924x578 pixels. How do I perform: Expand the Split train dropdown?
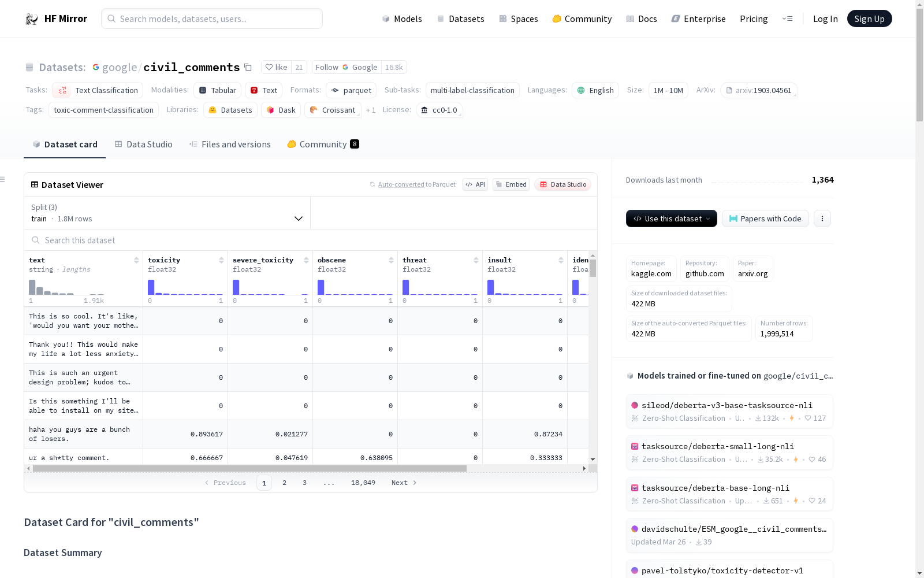167,213
